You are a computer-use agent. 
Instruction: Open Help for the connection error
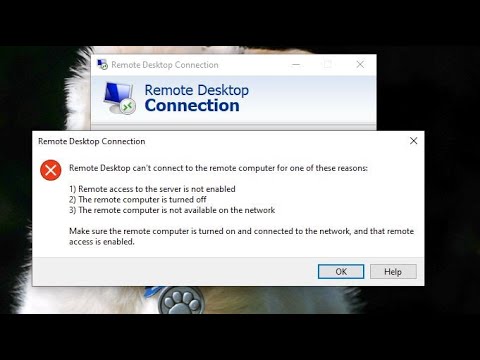click(393, 272)
